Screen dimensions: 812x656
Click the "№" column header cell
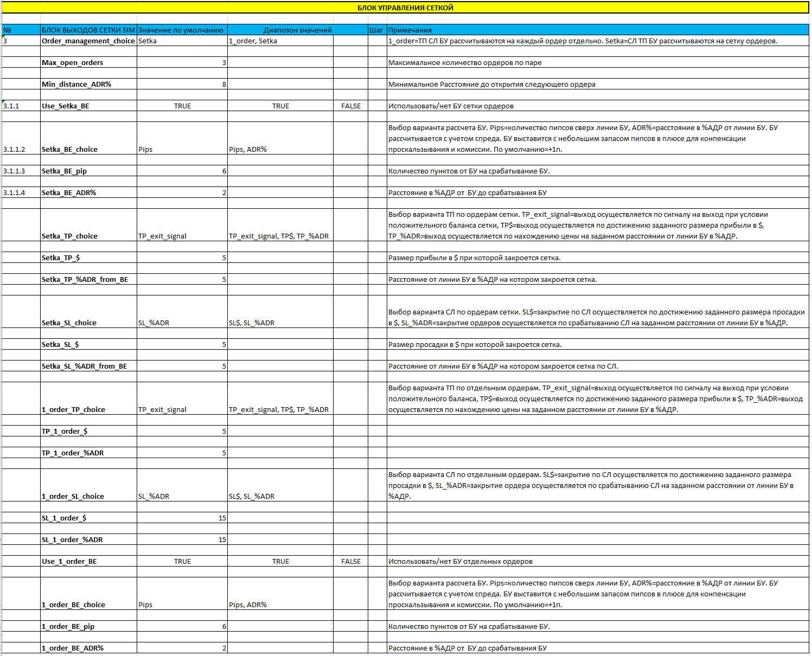21,30
